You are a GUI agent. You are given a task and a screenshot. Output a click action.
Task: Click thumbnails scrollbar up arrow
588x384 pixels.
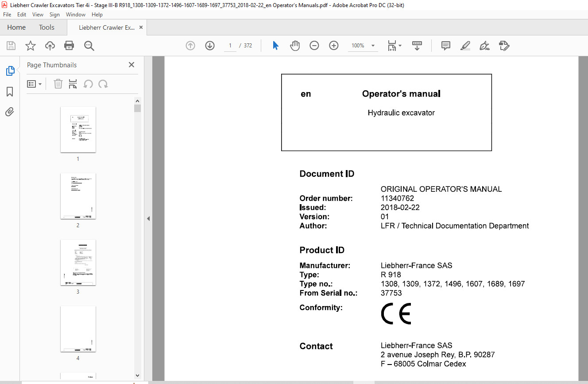pos(137,101)
